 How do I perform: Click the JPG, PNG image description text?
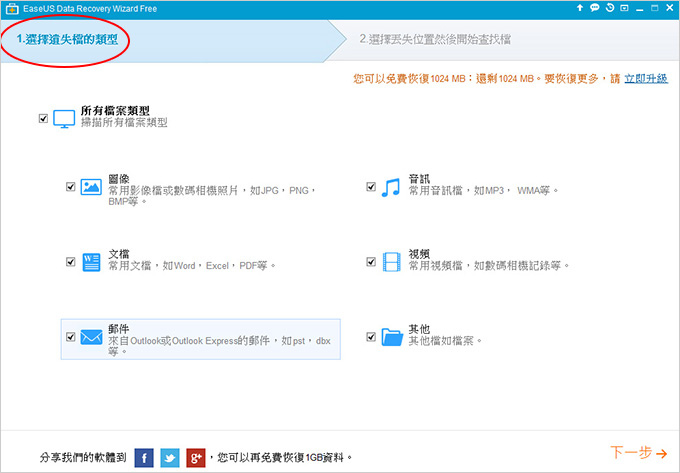pyautogui.click(x=212, y=196)
